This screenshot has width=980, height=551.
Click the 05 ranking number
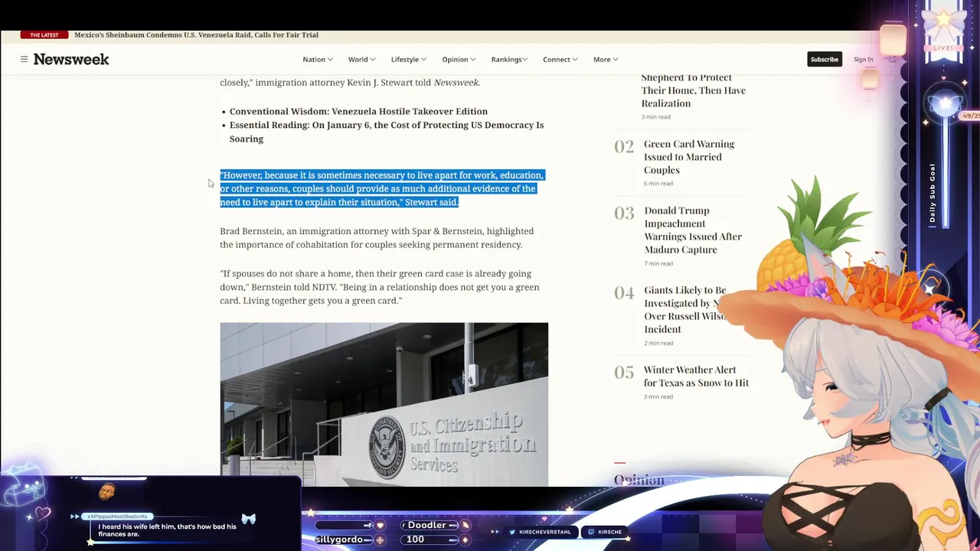[x=624, y=373]
